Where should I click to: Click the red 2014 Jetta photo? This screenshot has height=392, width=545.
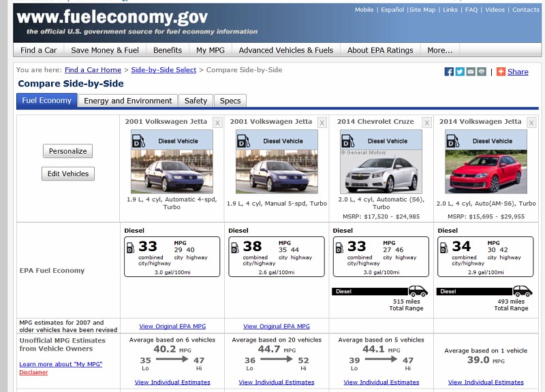pos(486,171)
